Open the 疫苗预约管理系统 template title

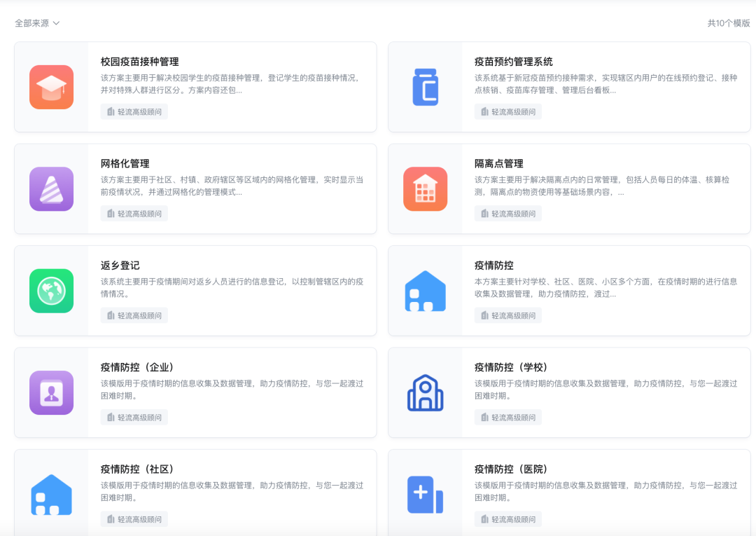(512, 61)
